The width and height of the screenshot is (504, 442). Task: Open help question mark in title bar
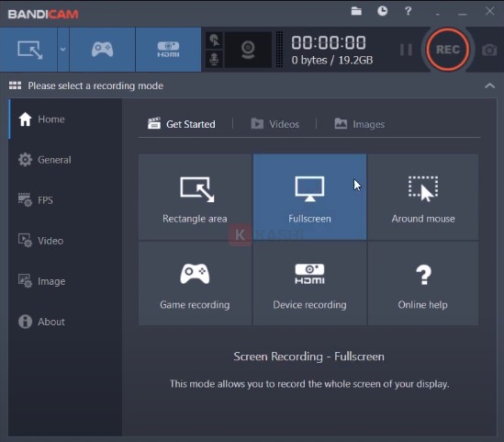click(408, 11)
